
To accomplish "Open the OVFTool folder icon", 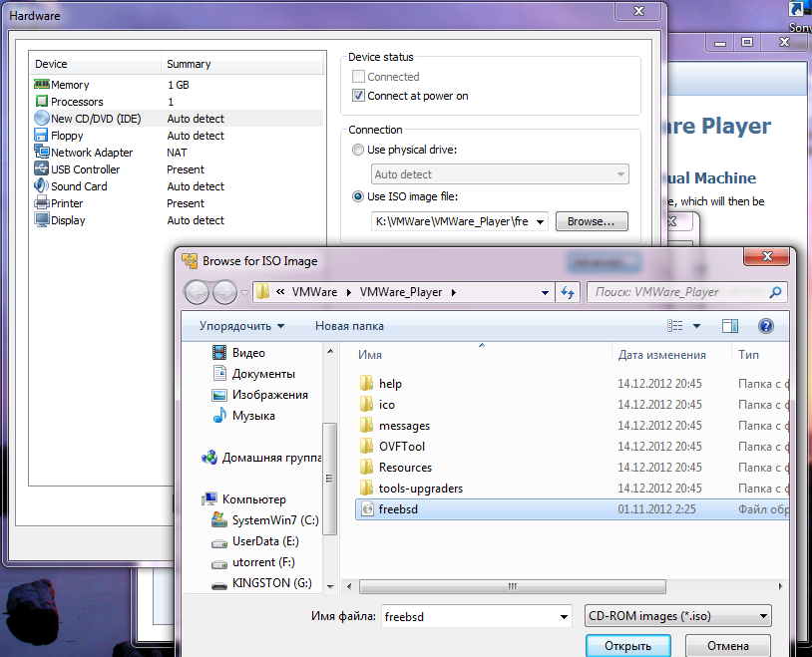I will click(366, 446).
